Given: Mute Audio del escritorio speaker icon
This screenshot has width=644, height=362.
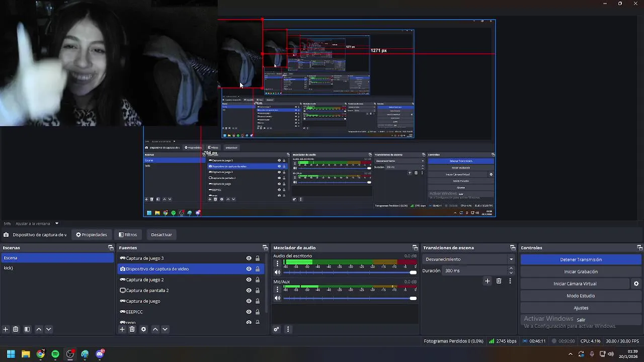Looking at the screenshot, I should [277, 272].
